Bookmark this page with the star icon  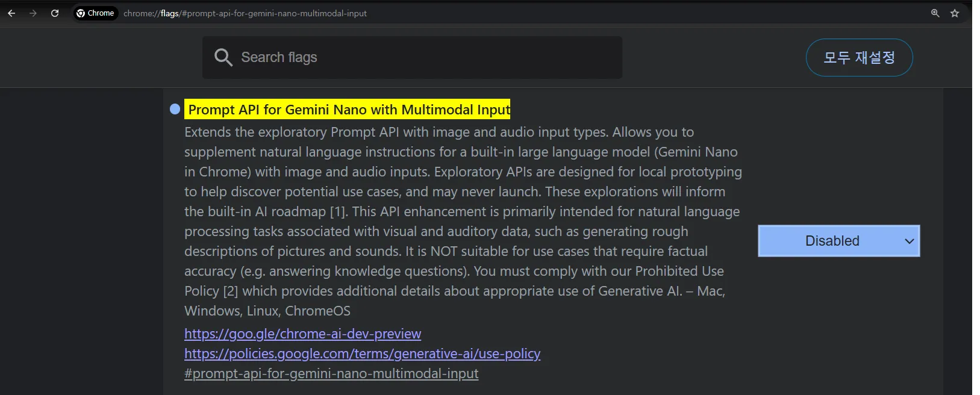pos(955,13)
